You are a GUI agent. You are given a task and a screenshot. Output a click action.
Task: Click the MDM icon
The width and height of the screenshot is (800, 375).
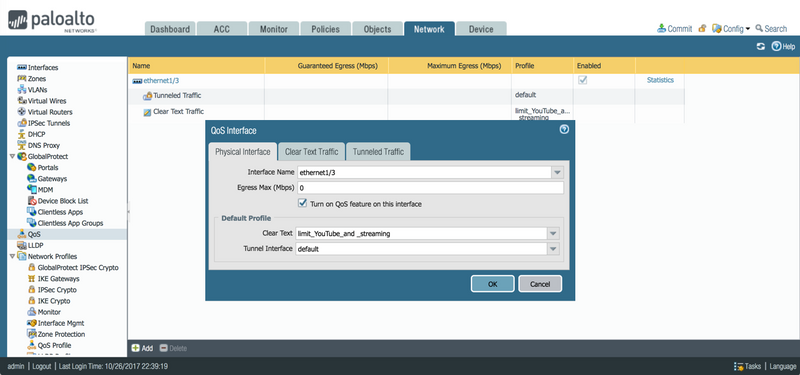(x=32, y=190)
